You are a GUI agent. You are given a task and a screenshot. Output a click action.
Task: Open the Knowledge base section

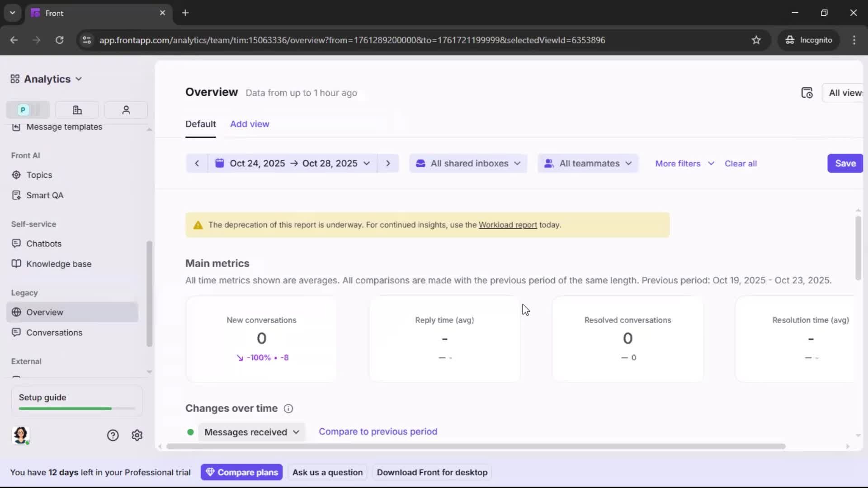click(59, 264)
